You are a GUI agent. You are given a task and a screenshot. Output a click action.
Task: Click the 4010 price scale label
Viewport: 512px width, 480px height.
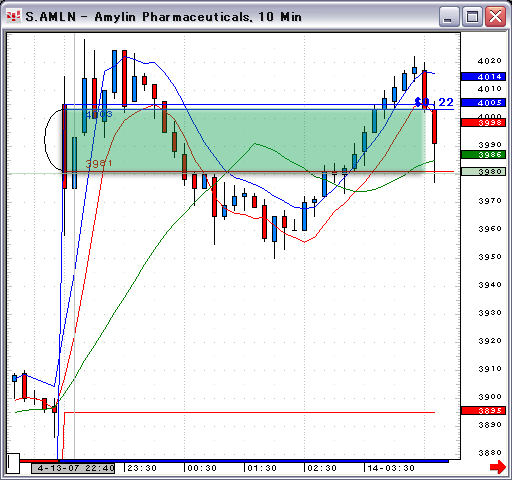[490, 89]
